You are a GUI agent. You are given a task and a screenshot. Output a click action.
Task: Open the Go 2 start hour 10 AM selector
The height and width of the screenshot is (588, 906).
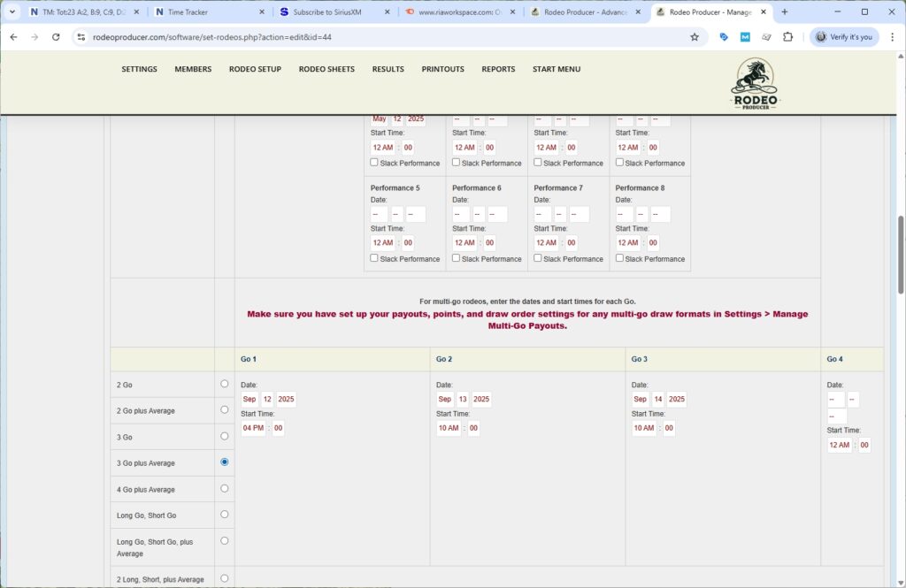(449, 429)
